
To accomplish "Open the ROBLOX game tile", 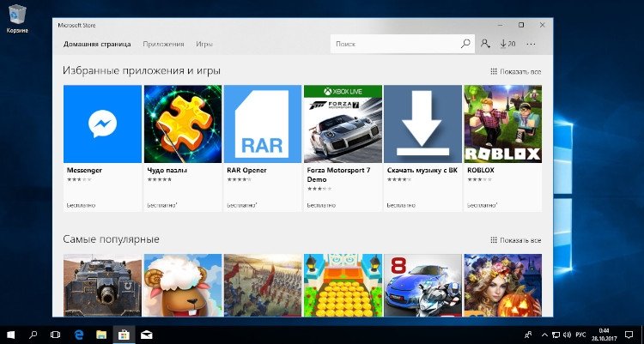I will point(502,148).
